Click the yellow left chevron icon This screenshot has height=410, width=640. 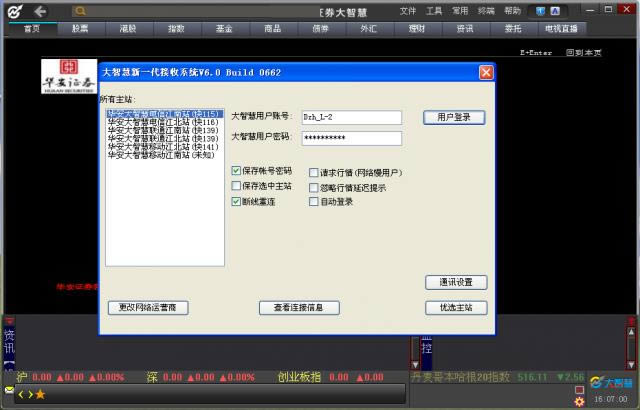[21, 394]
